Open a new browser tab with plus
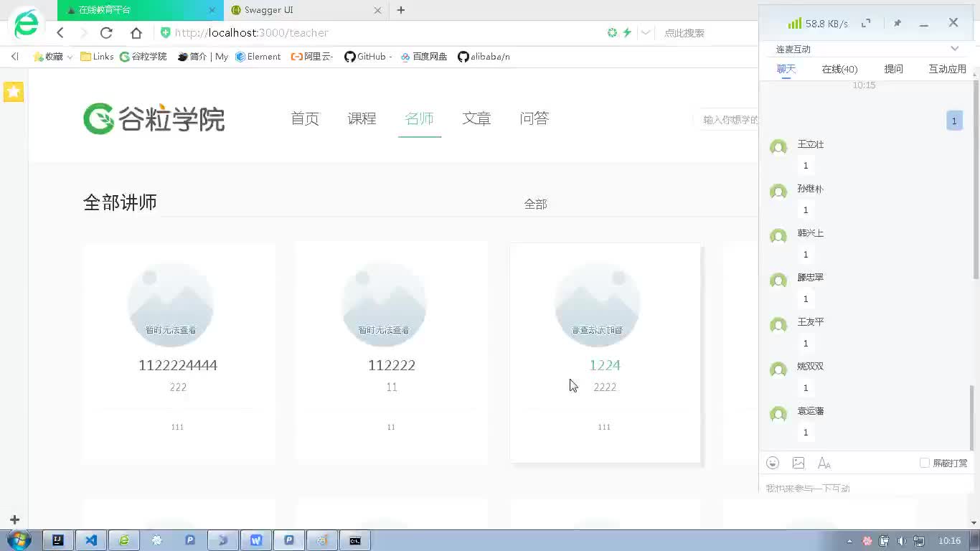980x551 pixels. (401, 10)
